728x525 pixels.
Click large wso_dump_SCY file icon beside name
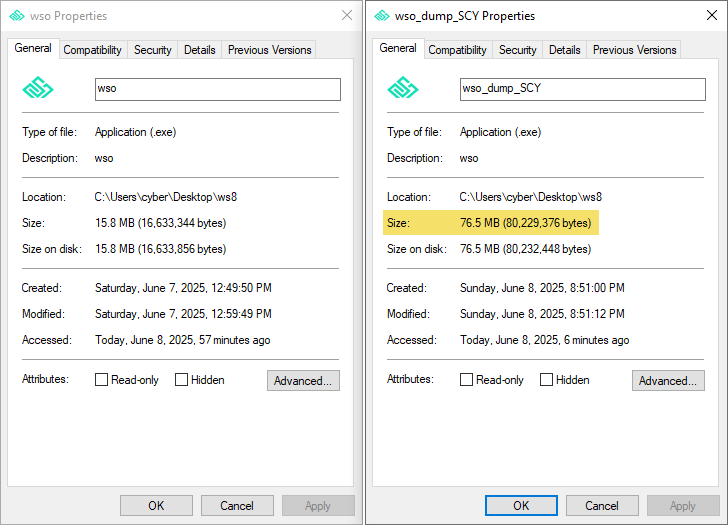pos(403,89)
